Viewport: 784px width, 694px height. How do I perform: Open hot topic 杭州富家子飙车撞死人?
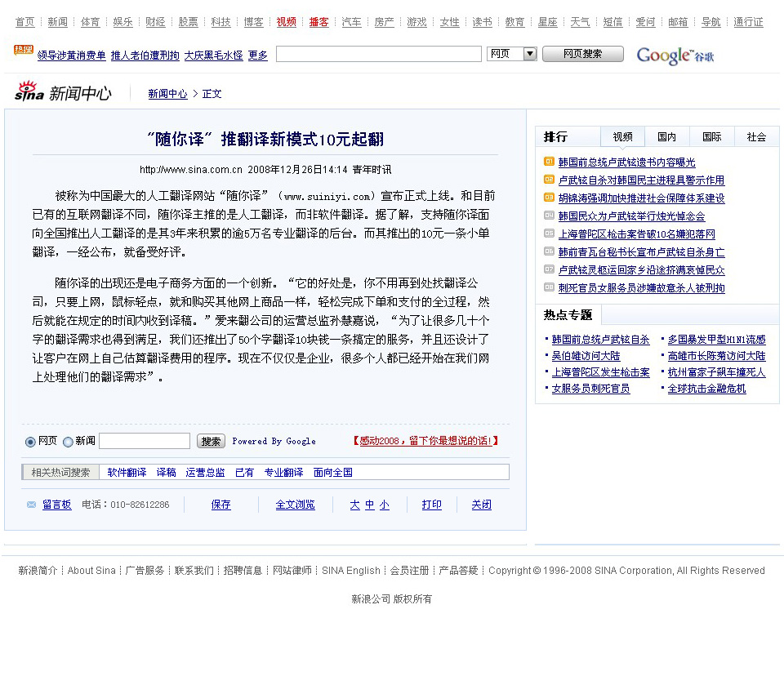point(716,372)
